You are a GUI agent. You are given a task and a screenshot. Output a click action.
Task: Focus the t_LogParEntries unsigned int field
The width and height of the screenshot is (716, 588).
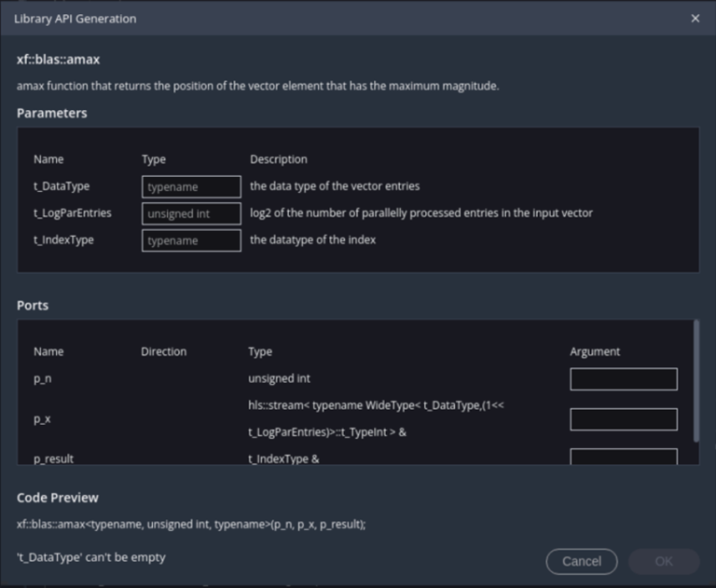click(x=191, y=213)
